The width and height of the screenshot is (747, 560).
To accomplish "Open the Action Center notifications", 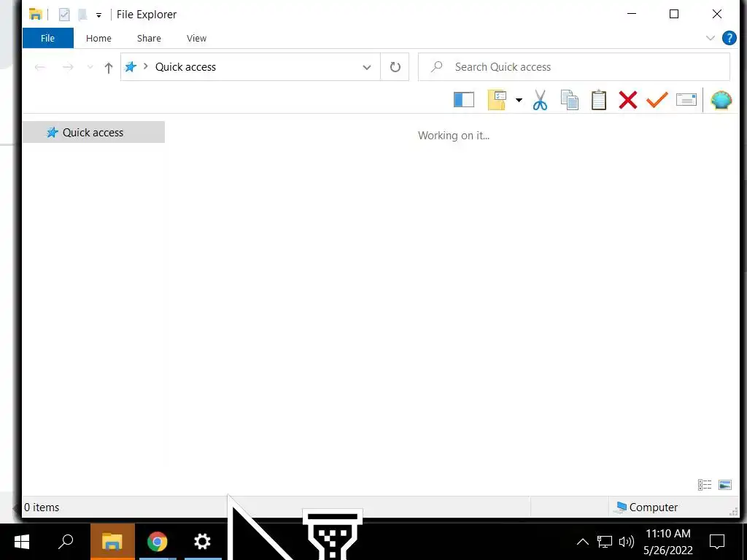I will (717, 542).
